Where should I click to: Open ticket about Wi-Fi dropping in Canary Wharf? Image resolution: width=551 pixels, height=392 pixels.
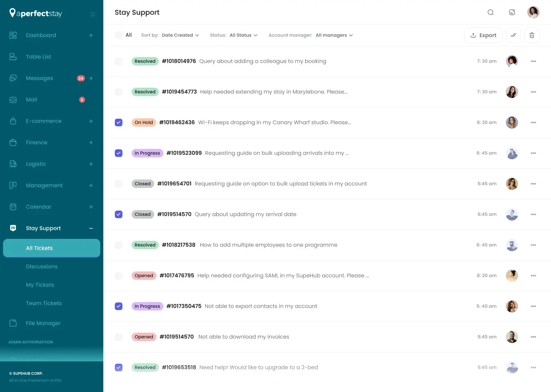tap(274, 122)
